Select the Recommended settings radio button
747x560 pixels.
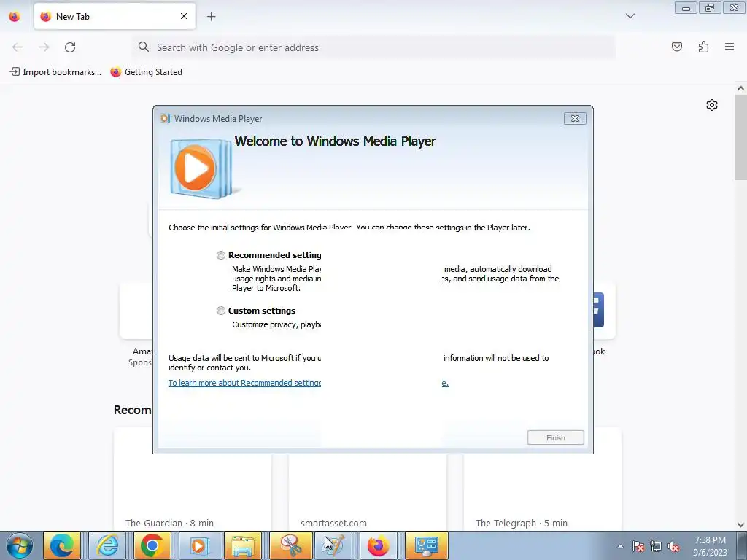coord(220,255)
